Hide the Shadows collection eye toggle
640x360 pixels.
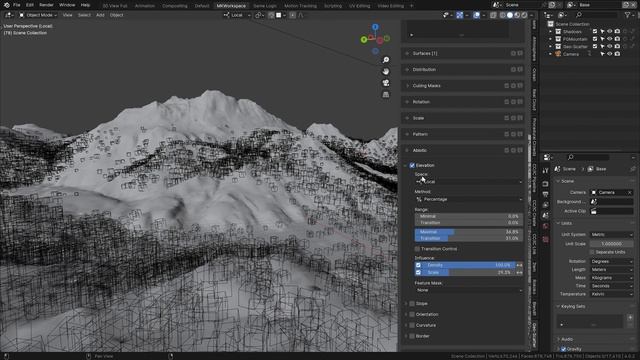(610, 31)
